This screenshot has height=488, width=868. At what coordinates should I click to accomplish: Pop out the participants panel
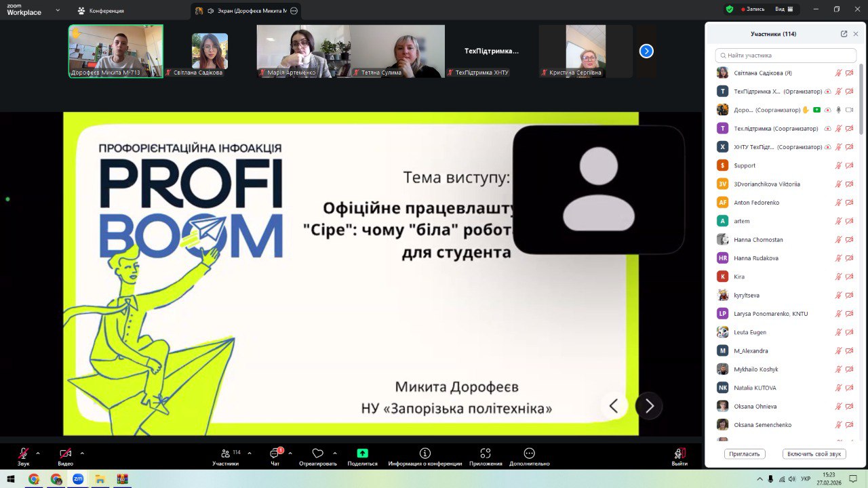coord(844,34)
